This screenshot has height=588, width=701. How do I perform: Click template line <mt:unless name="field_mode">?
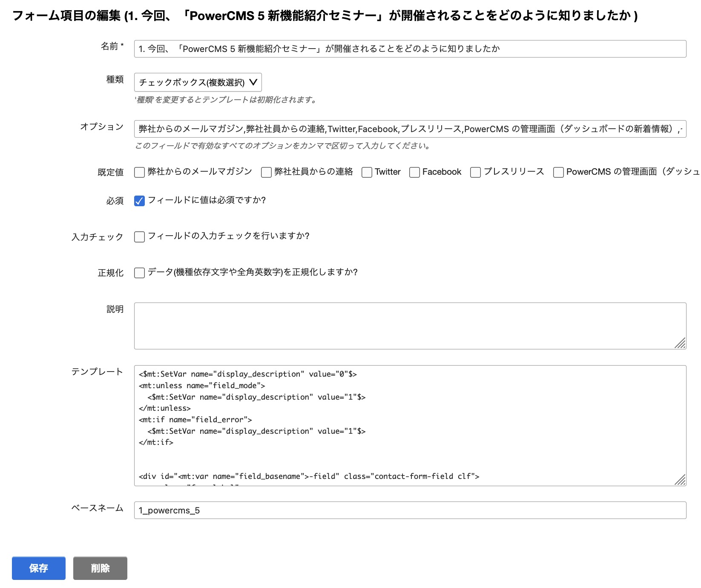point(202,386)
